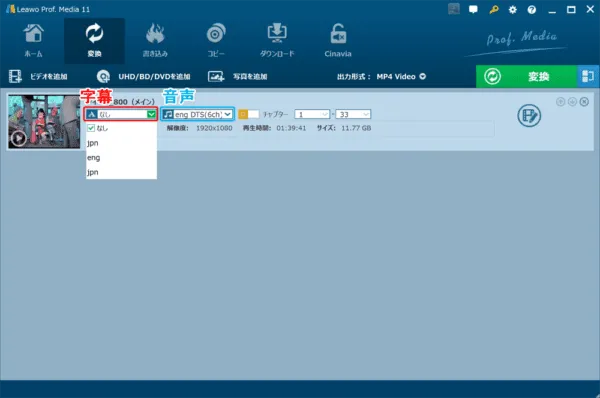Image resolution: width=600 pixels, height=398 pixels.
Task: Play preview on the video thumbnail
Action: [x=18, y=139]
